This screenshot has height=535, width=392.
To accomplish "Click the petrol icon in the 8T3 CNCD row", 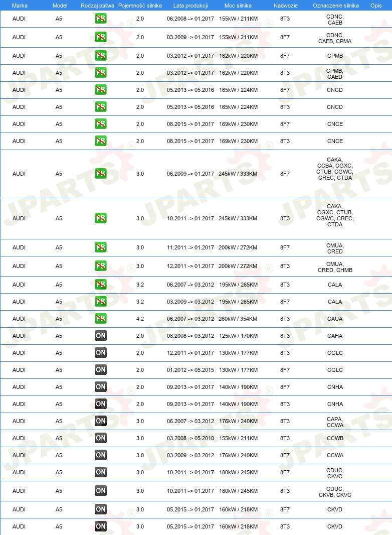I will point(101,107).
